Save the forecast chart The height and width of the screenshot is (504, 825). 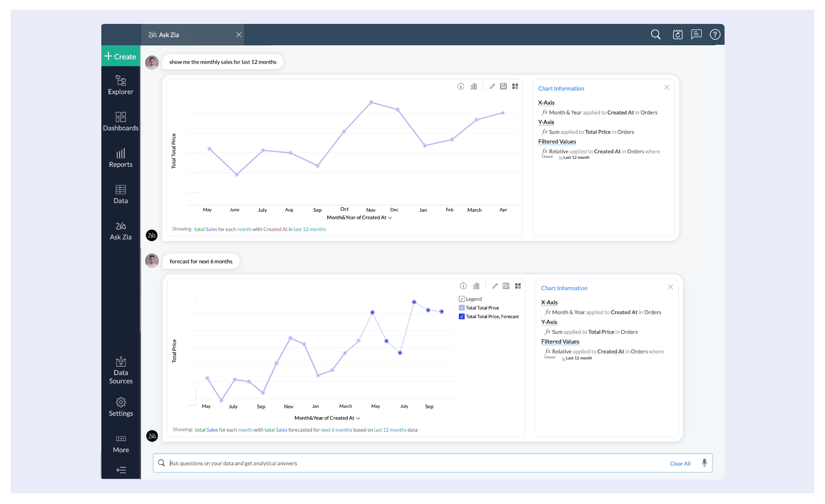coord(506,286)
